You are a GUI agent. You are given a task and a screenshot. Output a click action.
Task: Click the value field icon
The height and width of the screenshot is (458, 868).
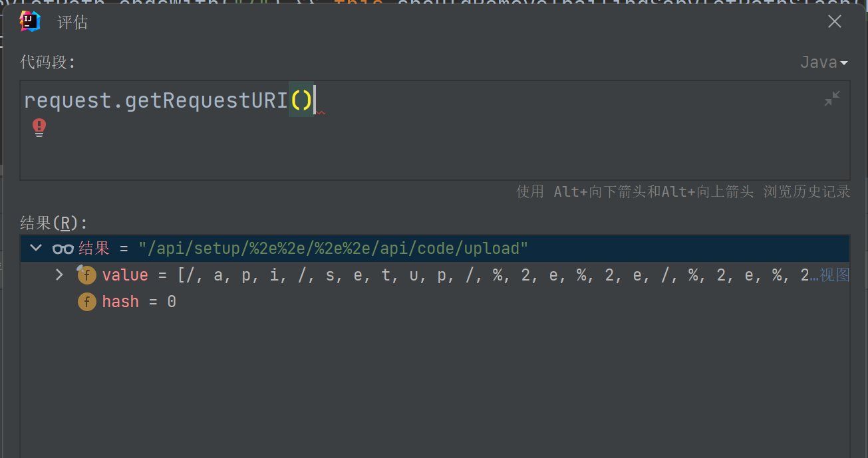[86, 275]
